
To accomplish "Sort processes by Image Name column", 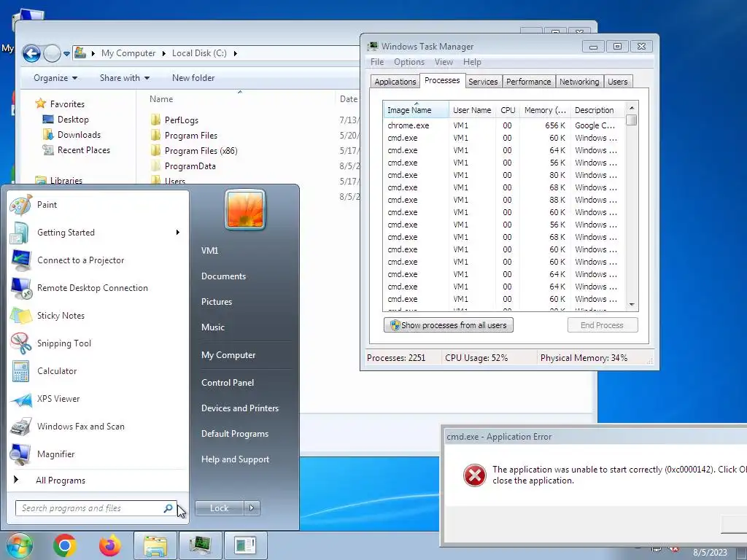I will [415, 110].
